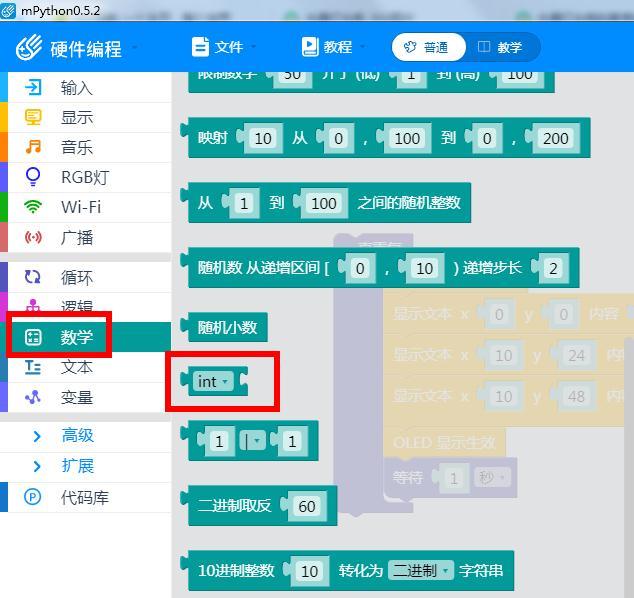
Task: Open the Code Library P icon
Action: click(x=34, y=497)
